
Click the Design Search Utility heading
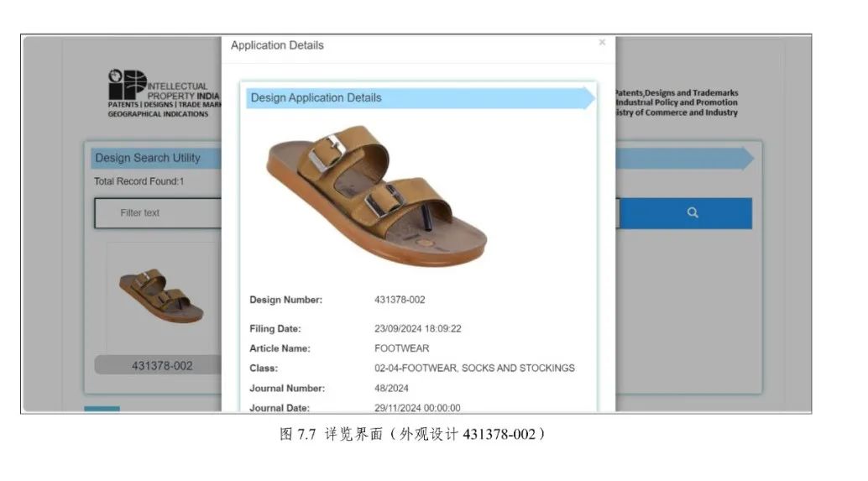pos(148,158)
